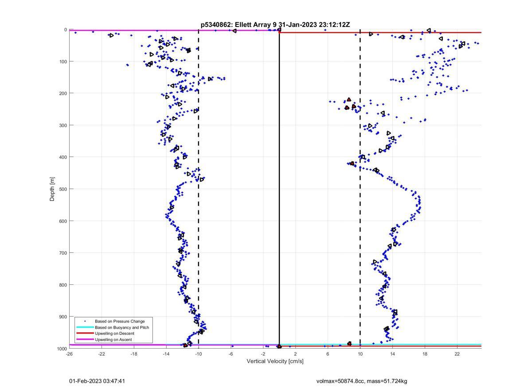Click depth tick label 900
Screen dimensions: 532x392
click(63, 317)
